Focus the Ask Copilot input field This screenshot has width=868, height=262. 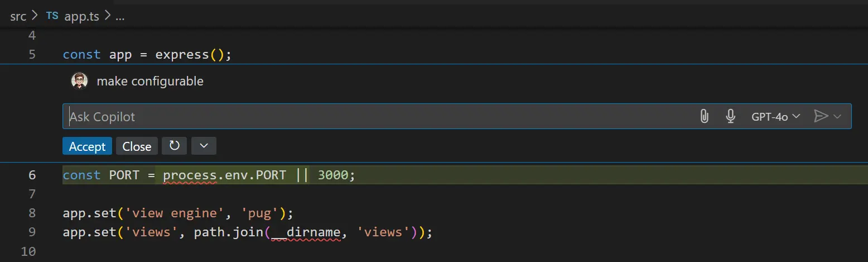point(379,116)
